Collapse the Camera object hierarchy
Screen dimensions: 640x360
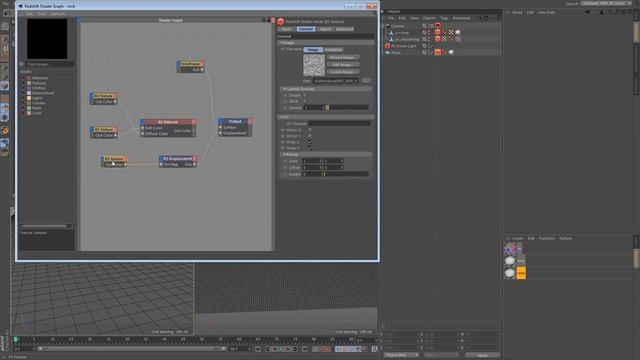click(384, 26)
